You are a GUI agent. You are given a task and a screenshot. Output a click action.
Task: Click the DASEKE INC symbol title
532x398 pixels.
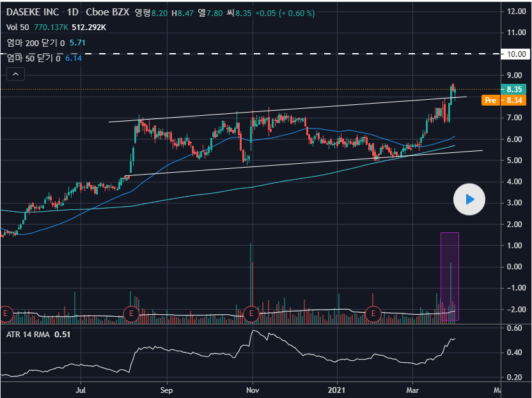click(33, 12)
